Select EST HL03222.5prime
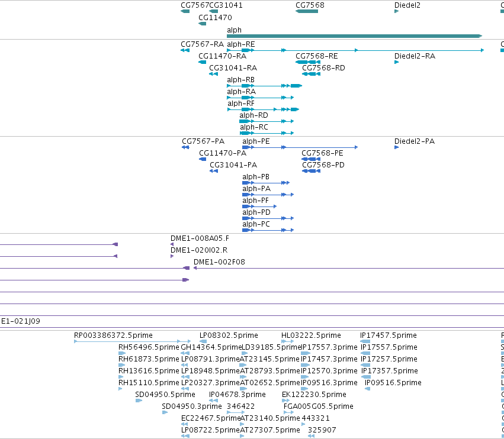Viewport: 504px width, 439px height. coord(287,341)
